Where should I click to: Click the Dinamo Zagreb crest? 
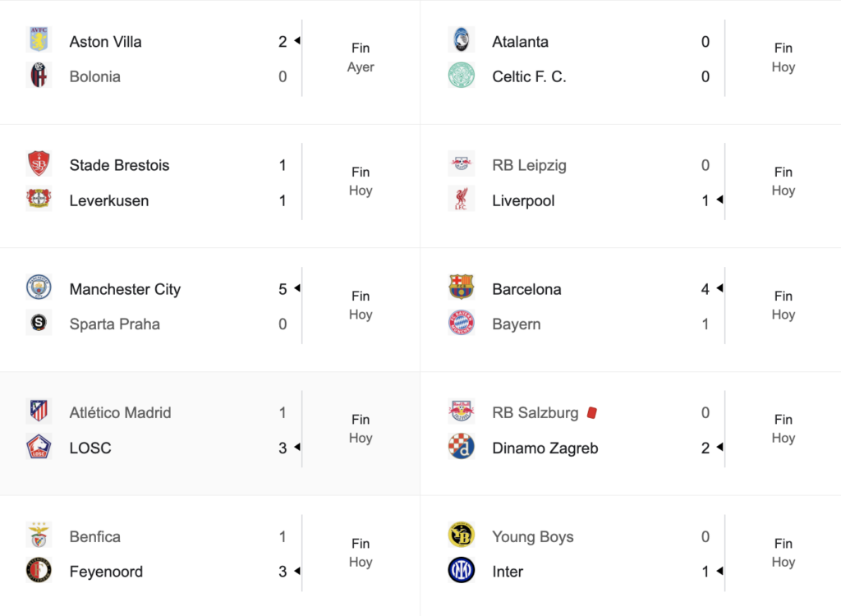pos(462,447)
